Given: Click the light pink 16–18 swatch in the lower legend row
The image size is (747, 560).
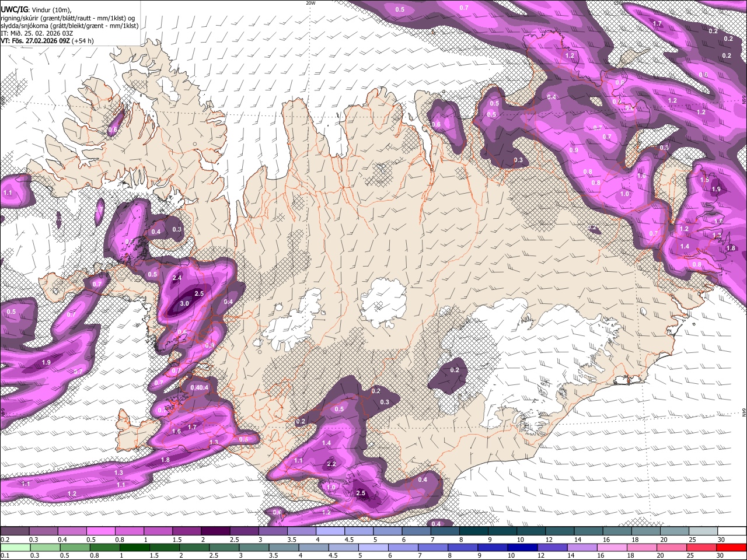Looking at the screenshot, I should tap(613, 547).
